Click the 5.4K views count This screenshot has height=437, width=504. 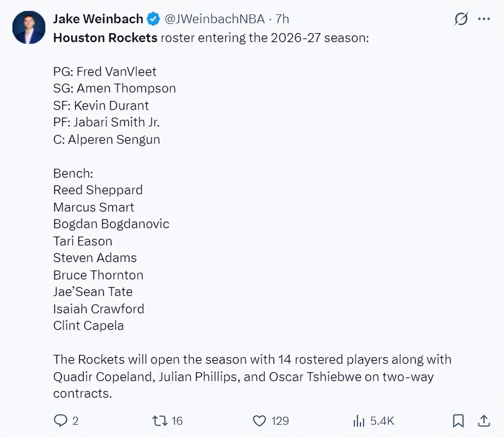pyautogui.click(x=382, y=421)
